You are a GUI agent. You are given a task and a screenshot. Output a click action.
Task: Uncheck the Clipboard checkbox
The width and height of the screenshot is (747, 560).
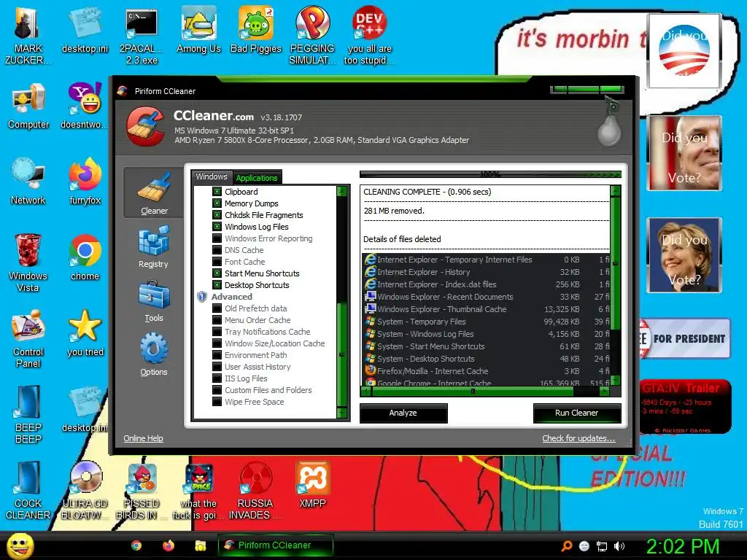click(x=217, y=192)
